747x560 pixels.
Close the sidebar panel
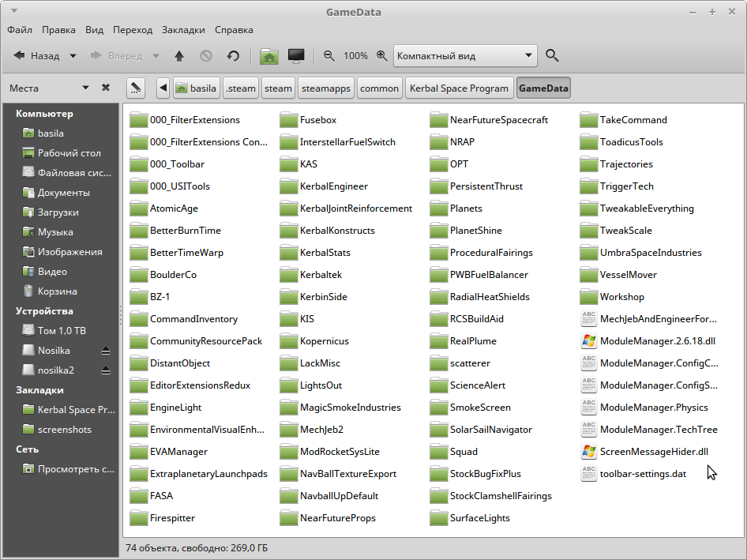pos(106,88)
